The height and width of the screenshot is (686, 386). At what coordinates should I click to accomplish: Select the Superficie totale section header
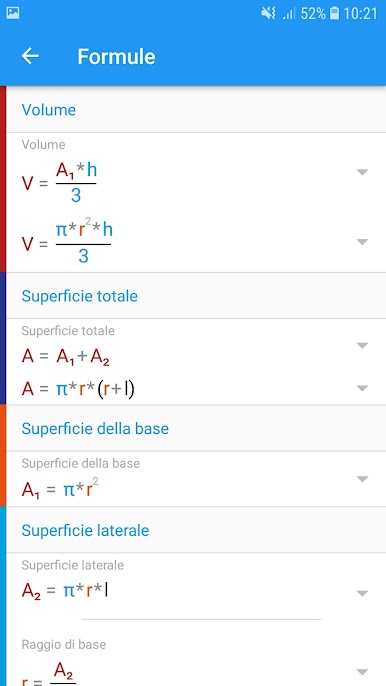click(x=196, y=296)
